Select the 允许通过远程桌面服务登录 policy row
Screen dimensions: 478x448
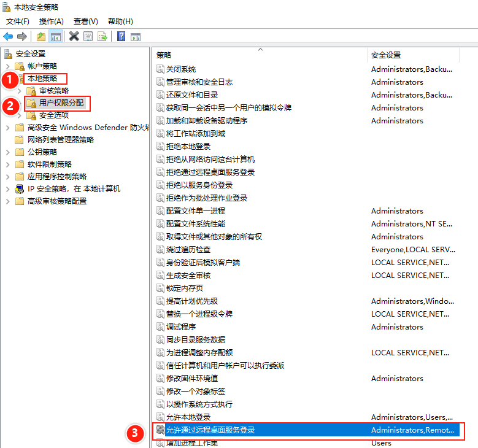(x=307, y=430)
